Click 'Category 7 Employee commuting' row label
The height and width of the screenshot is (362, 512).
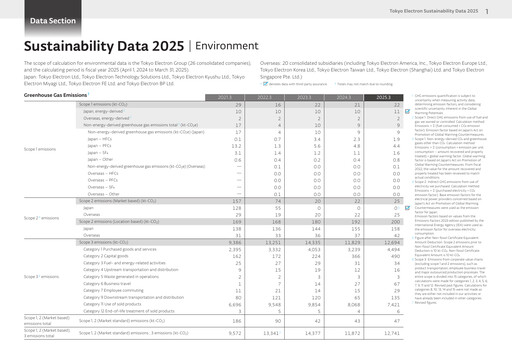click(x=113, y=290)
